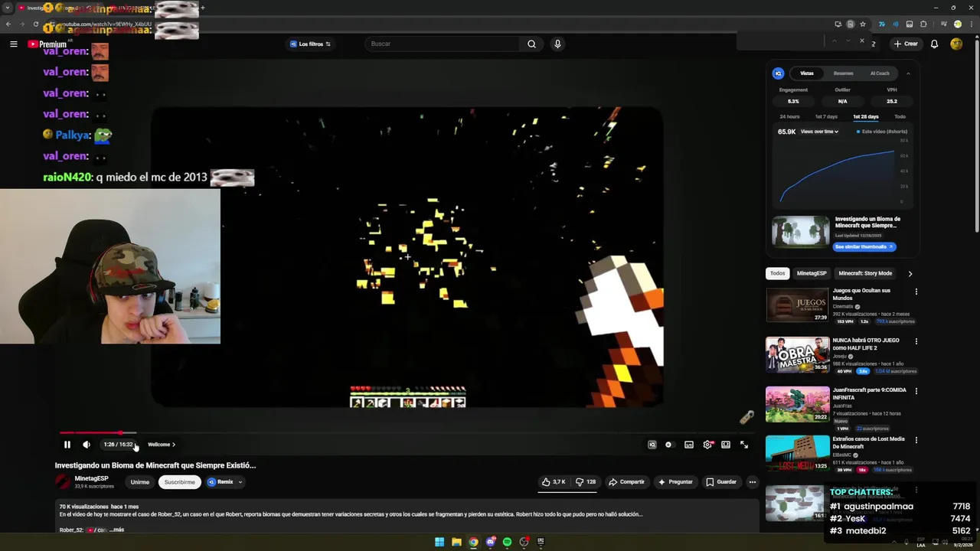Click the search magnifier button

click(x=531, y=44)
